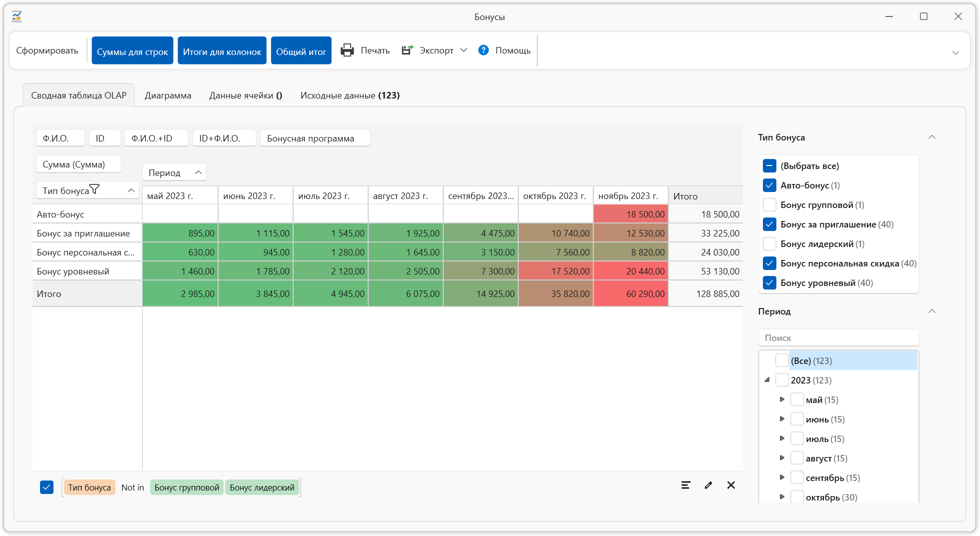Enable the Бонус групповой checkbox
980x536 pixels.
pyautogui.click(x=769, y=205)
